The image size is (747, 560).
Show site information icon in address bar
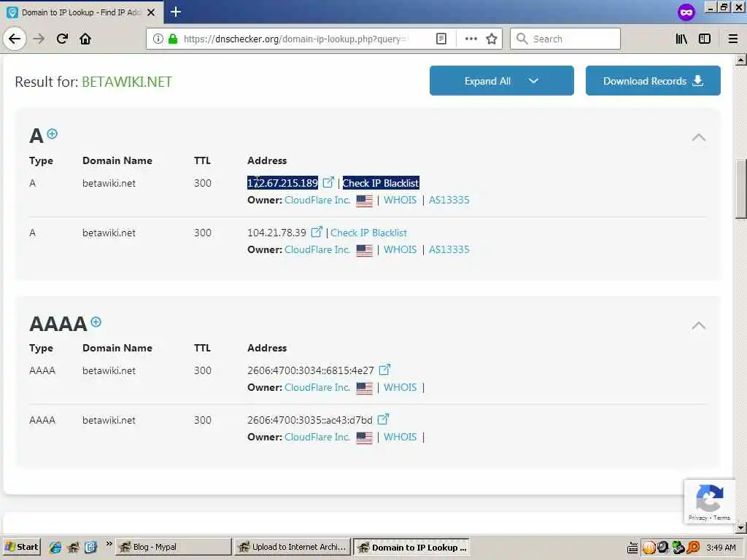[x=158, y=39]
